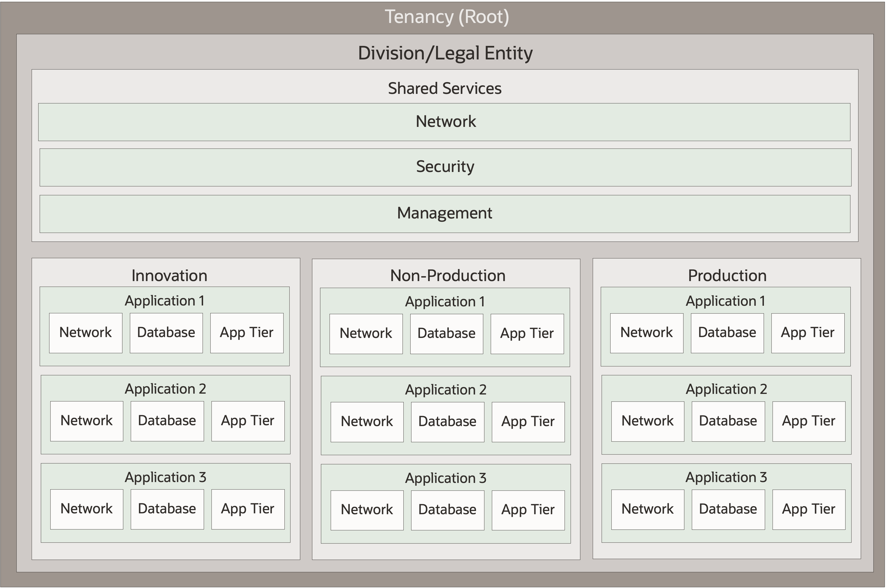
Task: Select App Tier box in Non-Production Application 3
Action: tap(528, 510)
